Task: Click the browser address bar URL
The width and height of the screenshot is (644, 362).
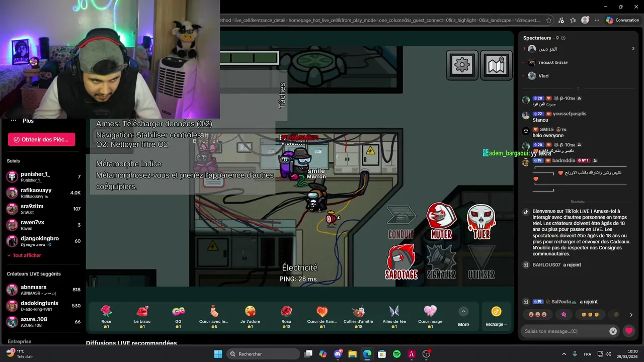Action: point(380,20)
